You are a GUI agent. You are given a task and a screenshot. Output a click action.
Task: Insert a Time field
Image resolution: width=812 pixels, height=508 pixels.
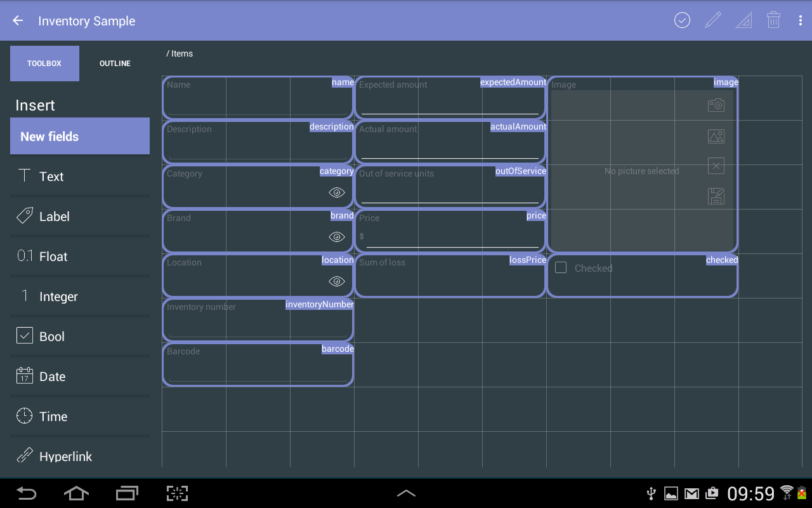(80, 416)
